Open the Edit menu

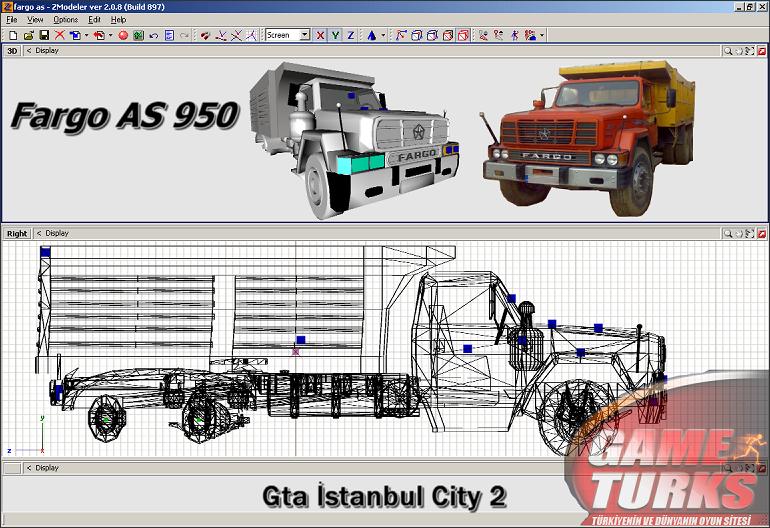click(94, 20)
